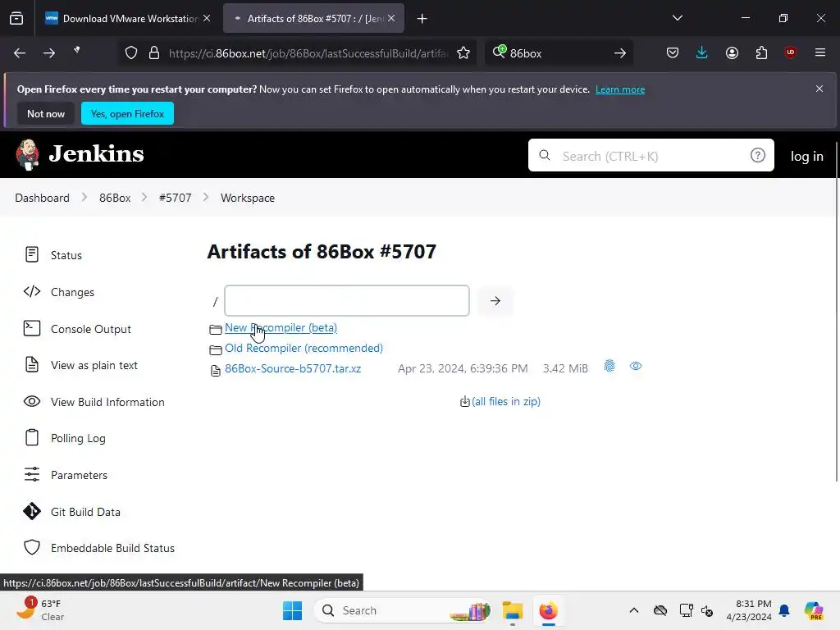The height and width of the screenshot is (630, 840).
Task: Click tracking protection shield icon in address bar
Action: [x=131, y=53]
